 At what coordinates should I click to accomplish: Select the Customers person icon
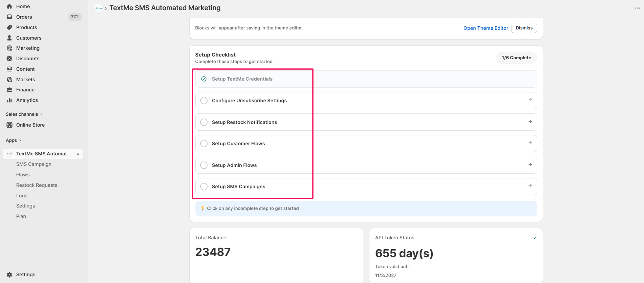coord(9,38)
